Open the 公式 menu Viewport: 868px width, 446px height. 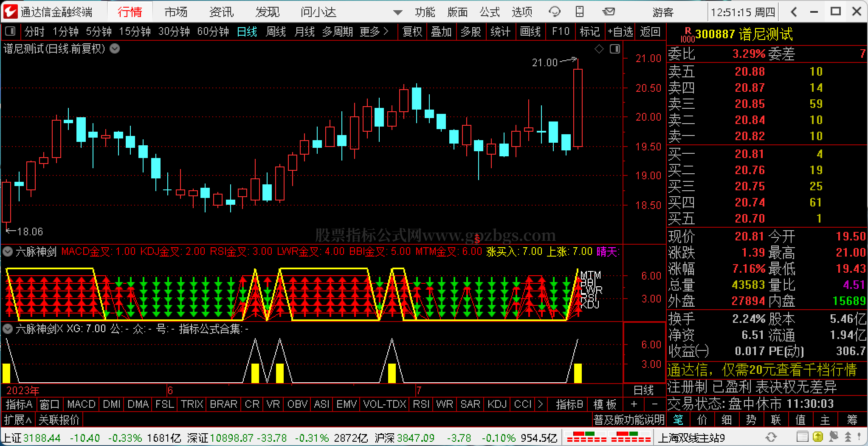[490, 12]
